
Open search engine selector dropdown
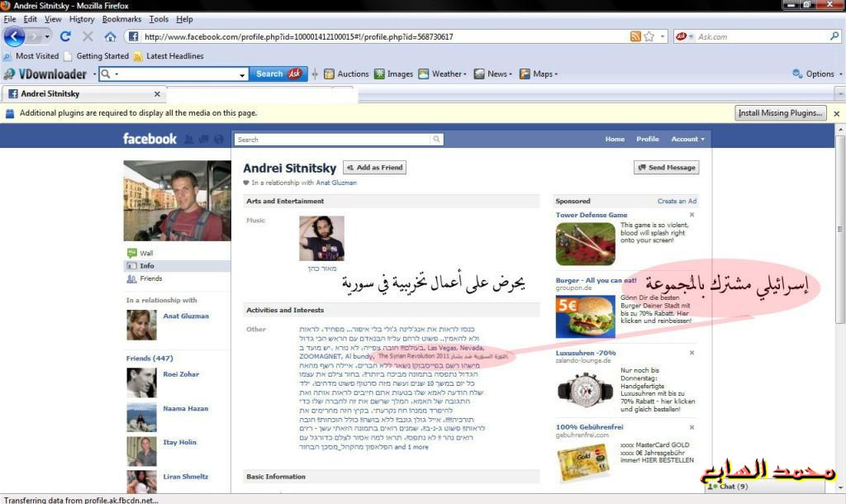click(x=683, y=36)
